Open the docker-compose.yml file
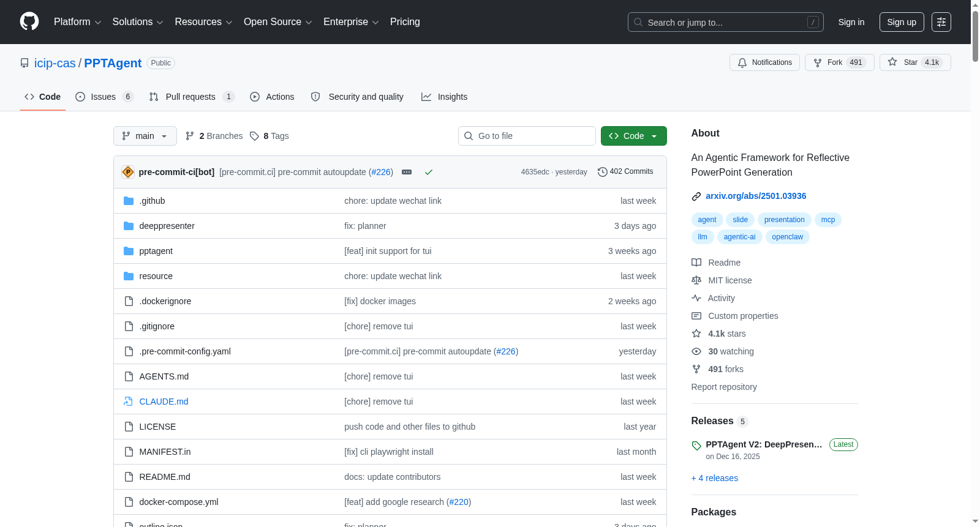The width and height of the screenshot is (980, 527). tap(179, 502)
